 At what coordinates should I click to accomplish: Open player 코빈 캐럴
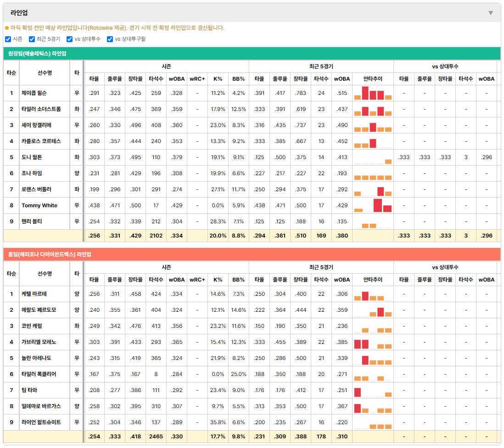tap(32, 326)
